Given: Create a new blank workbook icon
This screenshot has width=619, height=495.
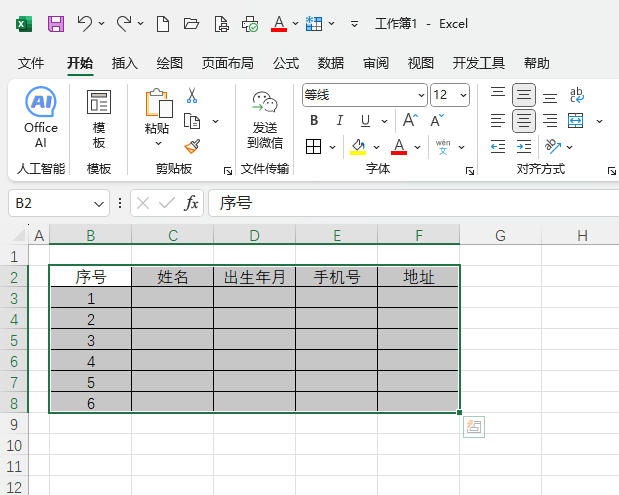Looking at the screenshot, I should pyautogui.click(x=163, y=24).
